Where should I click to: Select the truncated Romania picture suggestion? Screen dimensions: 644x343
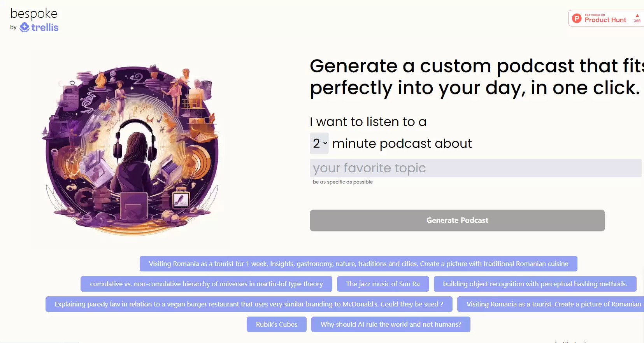point(551,304)
